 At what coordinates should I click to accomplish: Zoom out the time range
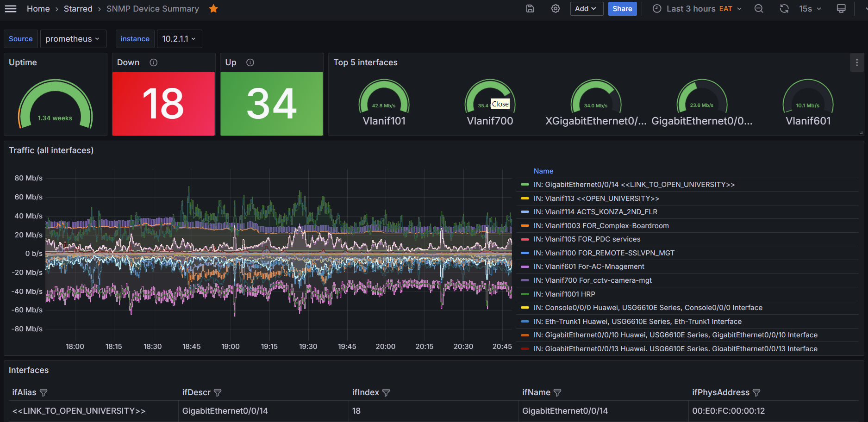coord(759,9)
